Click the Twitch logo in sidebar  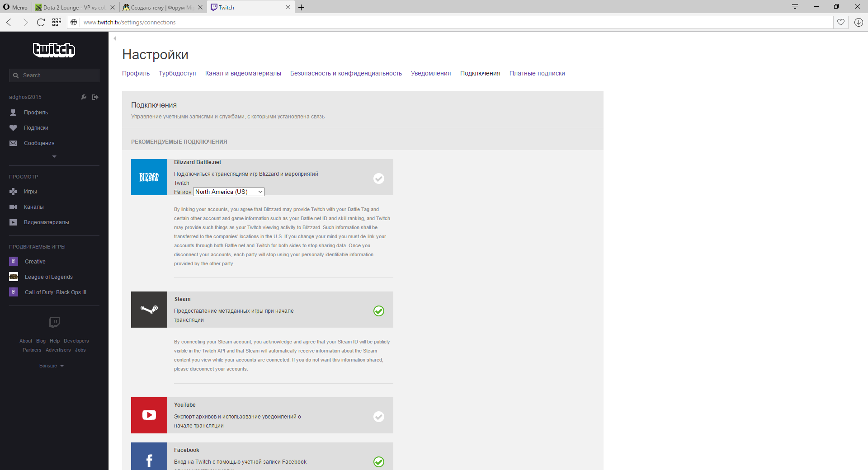tap(54, 50)
